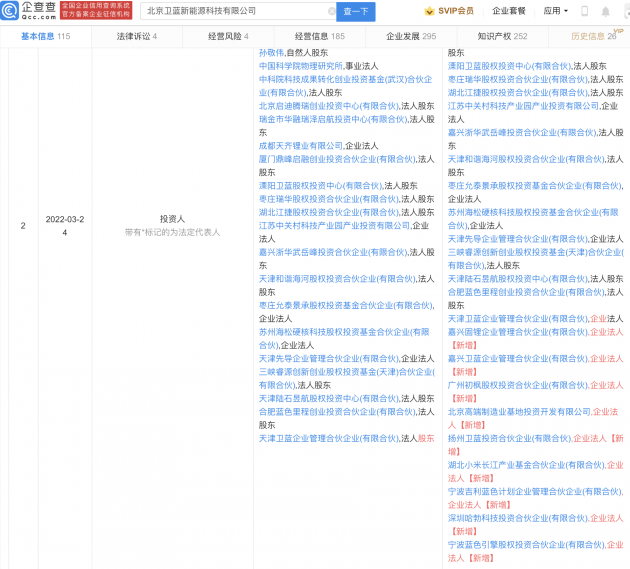
Task: Open 枣庄瑞华股权投资合伙企业 link in right column
Action: pos(518,79)
